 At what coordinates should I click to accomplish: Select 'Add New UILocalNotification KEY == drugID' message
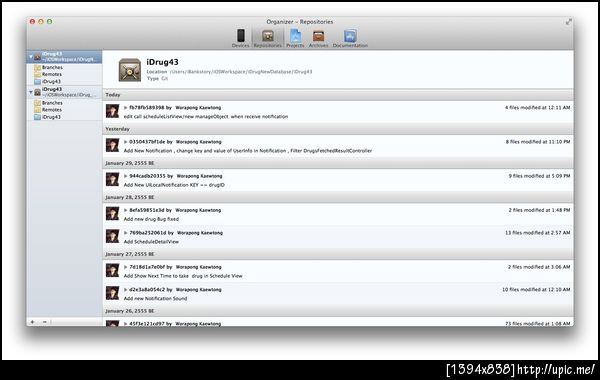pyautogui.click(x=174, y=185)
